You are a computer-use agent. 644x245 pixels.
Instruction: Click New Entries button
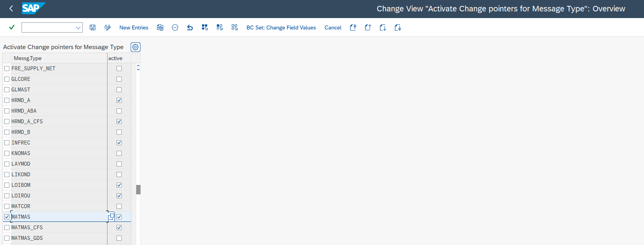pos(133,27)
